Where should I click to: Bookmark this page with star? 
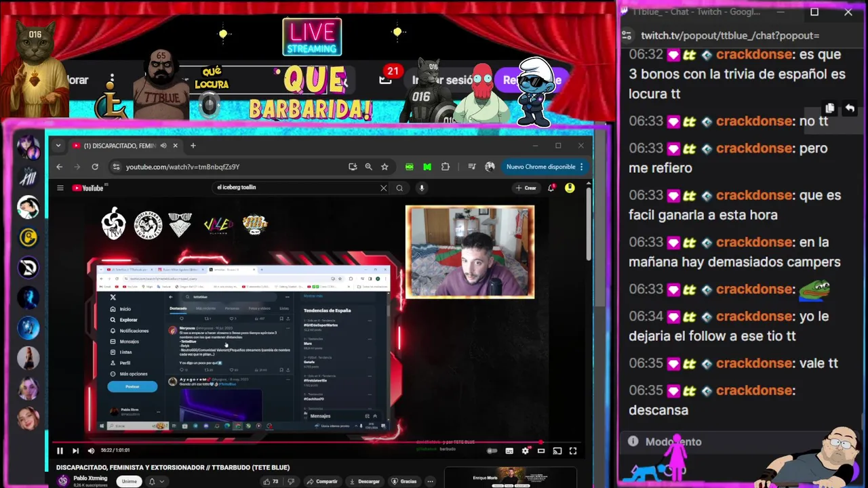click(384, 167)
